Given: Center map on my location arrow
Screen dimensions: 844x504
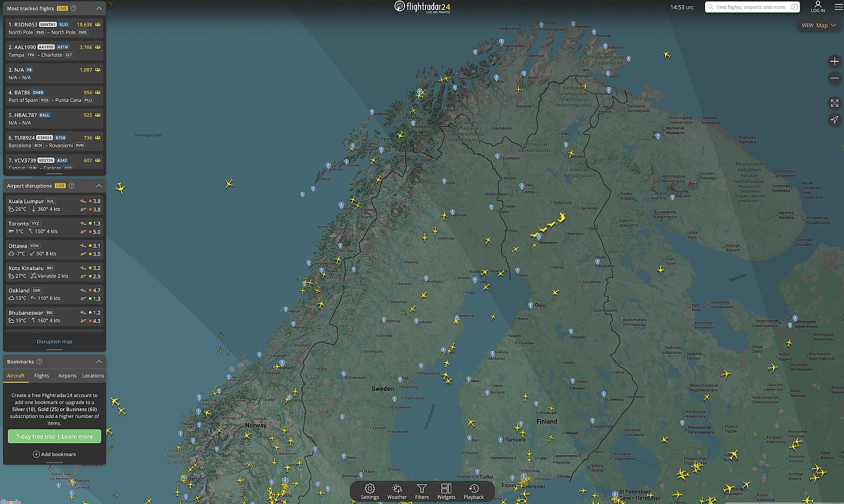Looking at the screenshot, I should (834, 119).
